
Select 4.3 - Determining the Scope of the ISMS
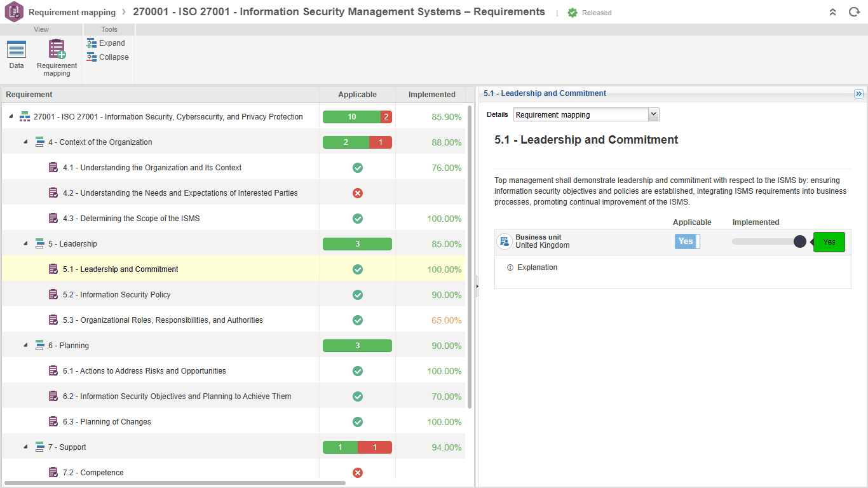pyautogui.click(x=234, y=219)
